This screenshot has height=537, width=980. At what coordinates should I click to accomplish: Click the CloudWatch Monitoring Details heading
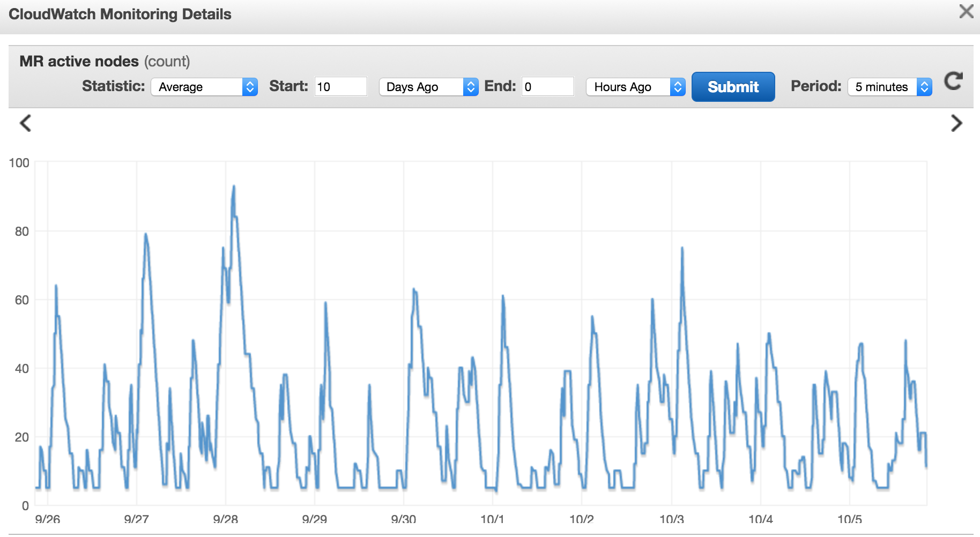click(x=120, y=14)
